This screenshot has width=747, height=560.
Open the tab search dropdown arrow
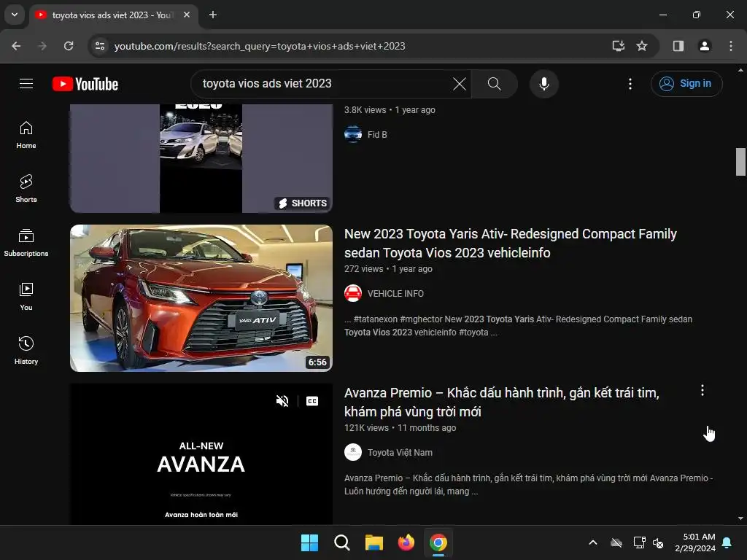coord(15,15)
